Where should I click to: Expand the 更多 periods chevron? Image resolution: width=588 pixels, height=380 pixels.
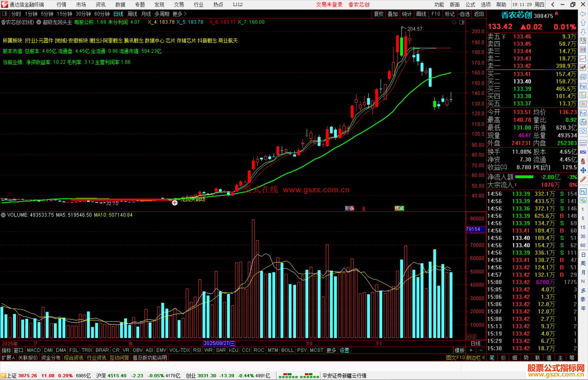click(x=185, y=14)
